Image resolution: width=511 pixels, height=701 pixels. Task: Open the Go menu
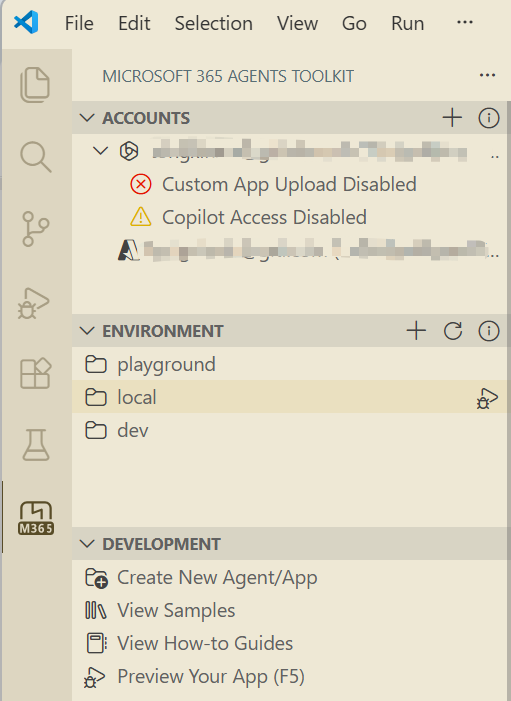pyautogui.click(x=354, y=23)
